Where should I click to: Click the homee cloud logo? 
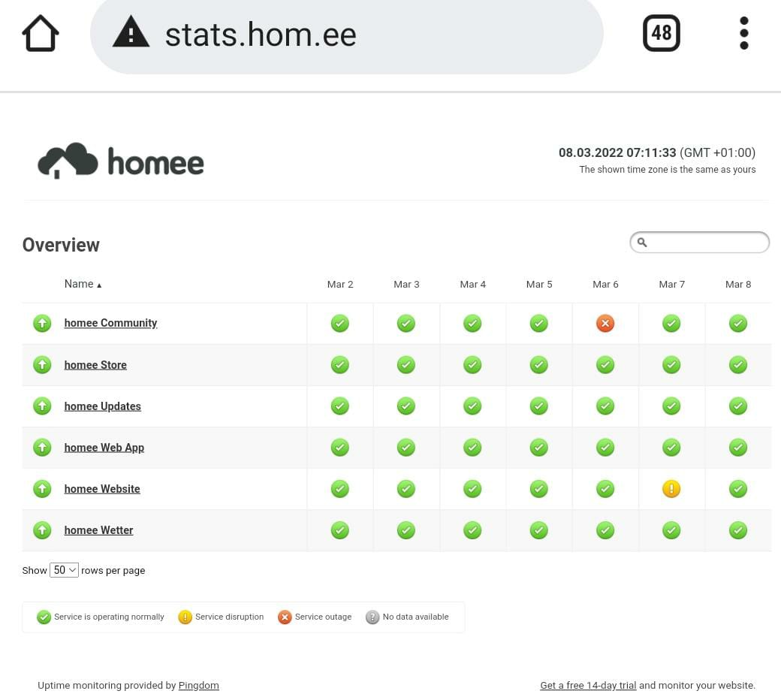[x=121, y=161]
